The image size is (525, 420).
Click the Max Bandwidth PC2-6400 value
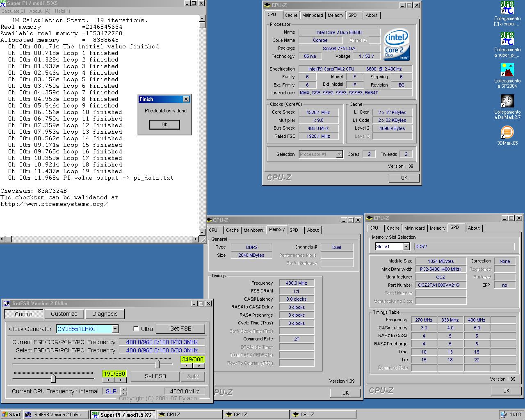[x=441, y=269]
